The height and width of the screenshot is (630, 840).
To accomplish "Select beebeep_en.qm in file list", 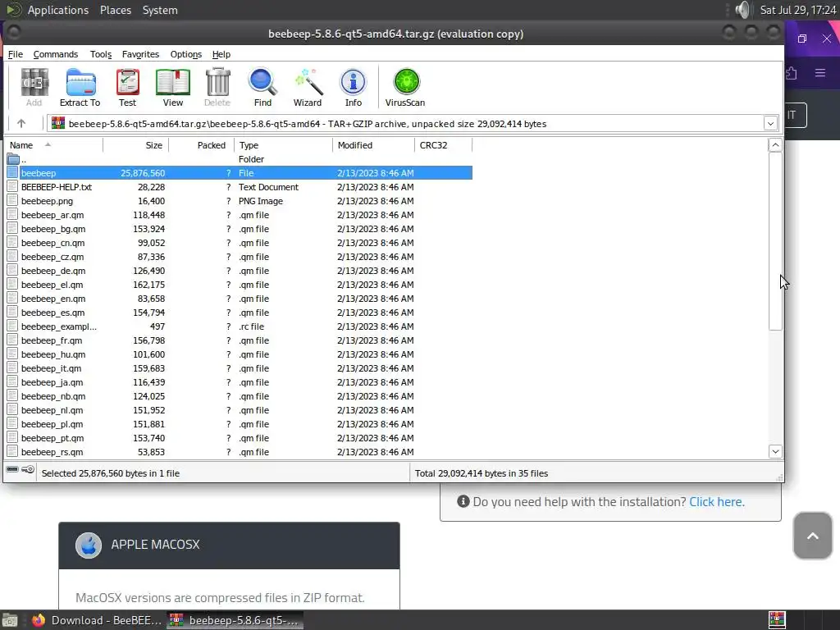I will coord(240,299).
